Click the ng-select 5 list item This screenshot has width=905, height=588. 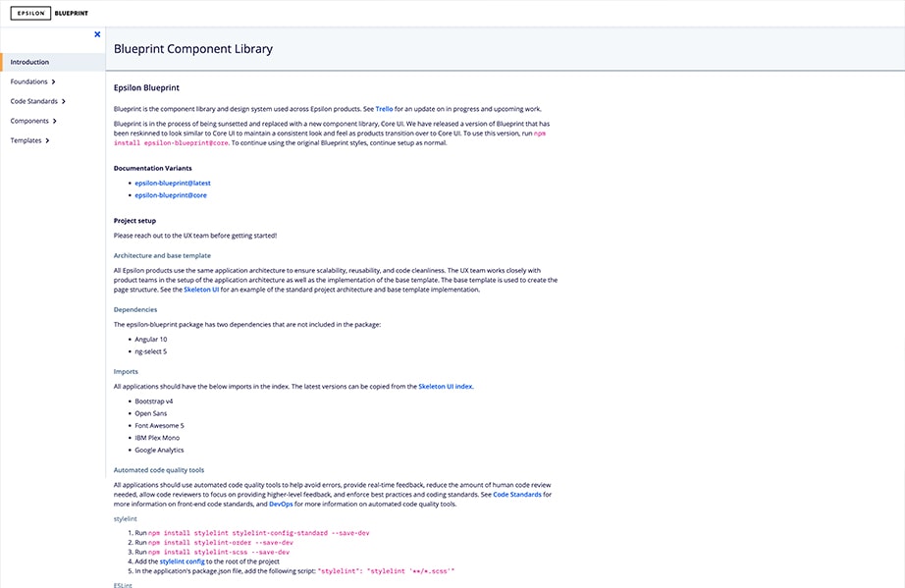150,351
